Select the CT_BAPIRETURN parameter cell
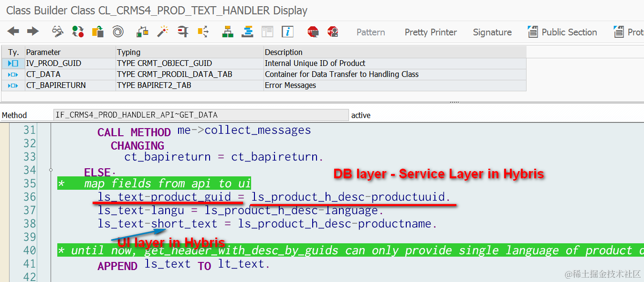 [71, 85]
